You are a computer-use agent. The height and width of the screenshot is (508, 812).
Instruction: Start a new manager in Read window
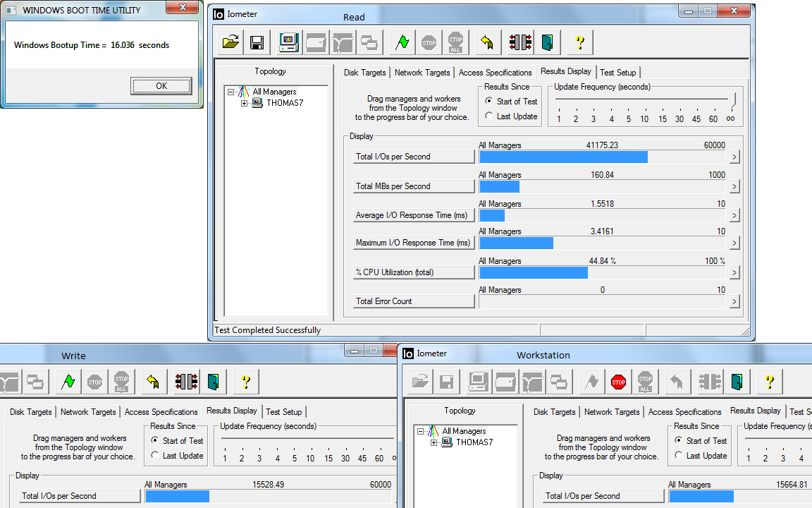(x=289, y=42)
